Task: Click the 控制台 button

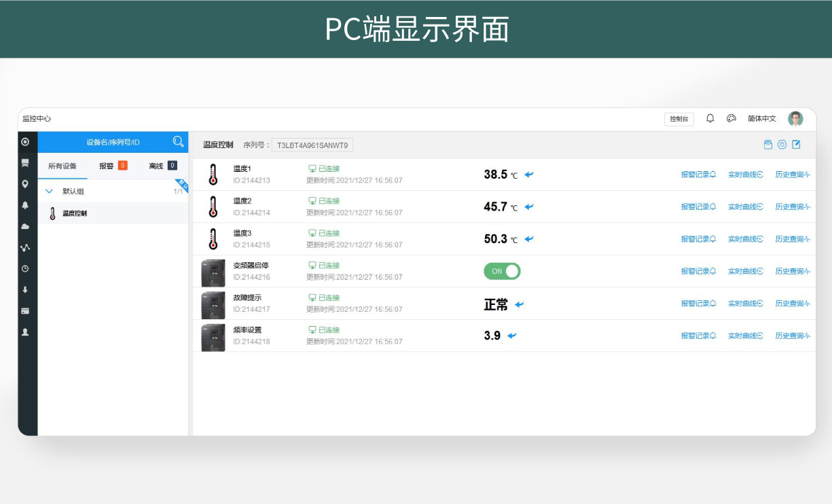Action: tap(679, 119)
